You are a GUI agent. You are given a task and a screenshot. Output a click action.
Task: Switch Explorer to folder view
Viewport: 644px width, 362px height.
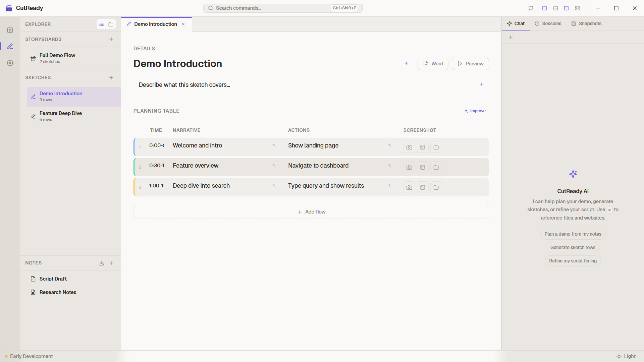pyautogui.click(x=111, y=24)
